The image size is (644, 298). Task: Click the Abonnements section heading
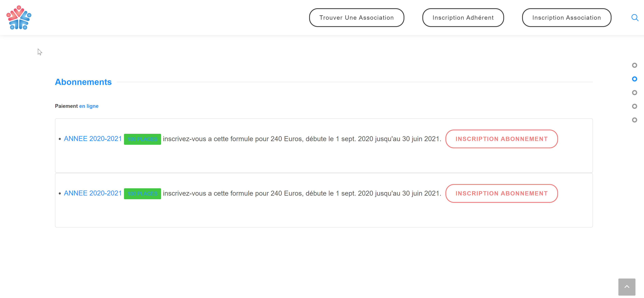coord(83,82)
